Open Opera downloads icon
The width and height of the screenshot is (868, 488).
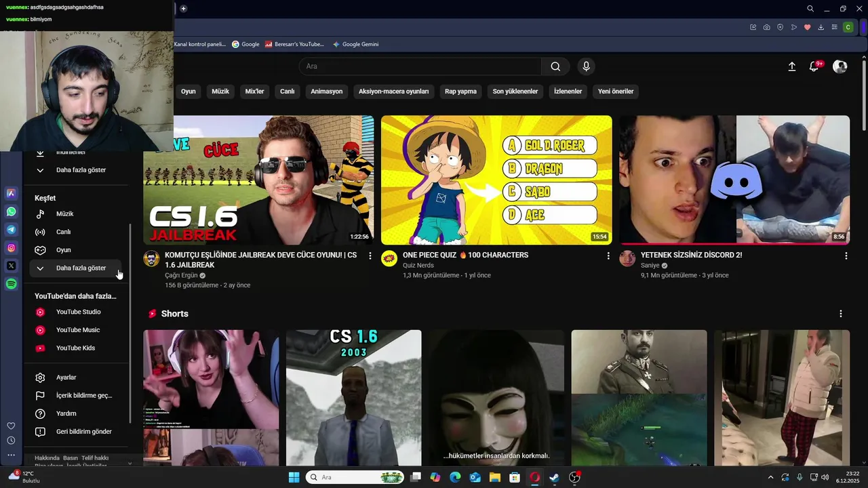(821, 27)
